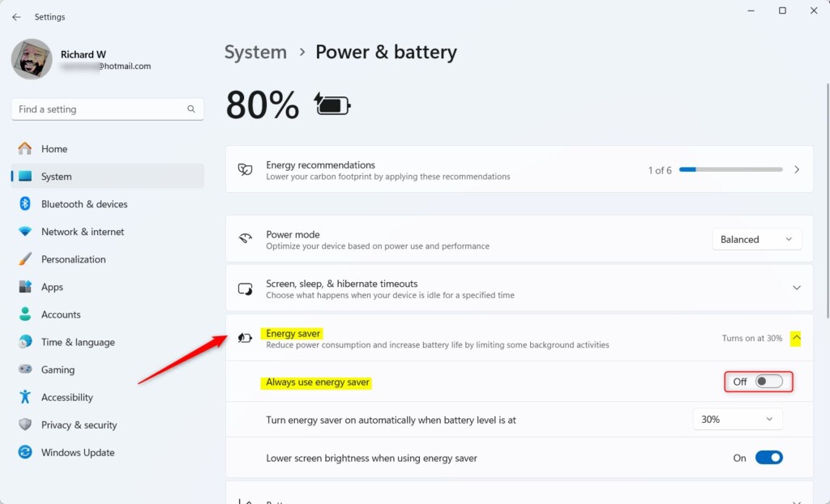Click the Accessibility figure icon
This screenshot has width=830, height=504.
coord(25,396)
